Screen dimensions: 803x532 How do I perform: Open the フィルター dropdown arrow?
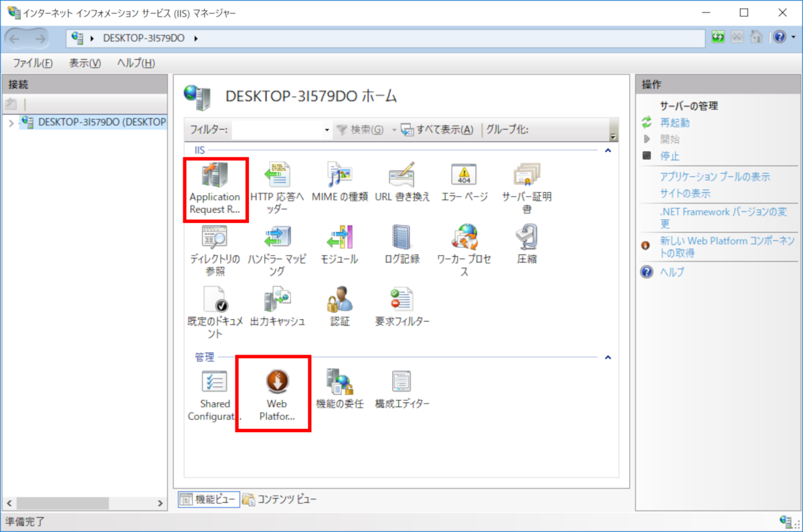(x=327, y=130)
